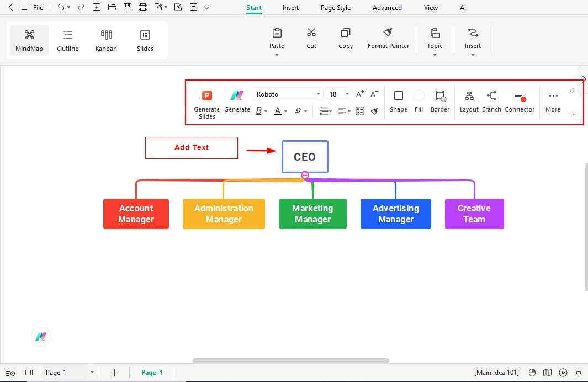This screenshot has width=588, height=382.
Task: Open the Roboto font family dropdown
Action: tap(287, 93)
